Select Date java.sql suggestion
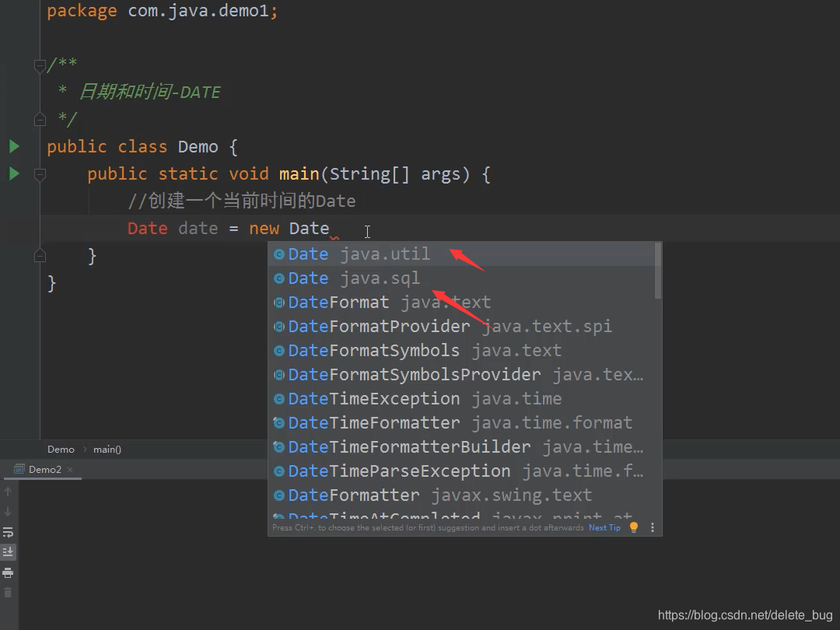Viewport: 840px width, 630px height. (460, 278)
